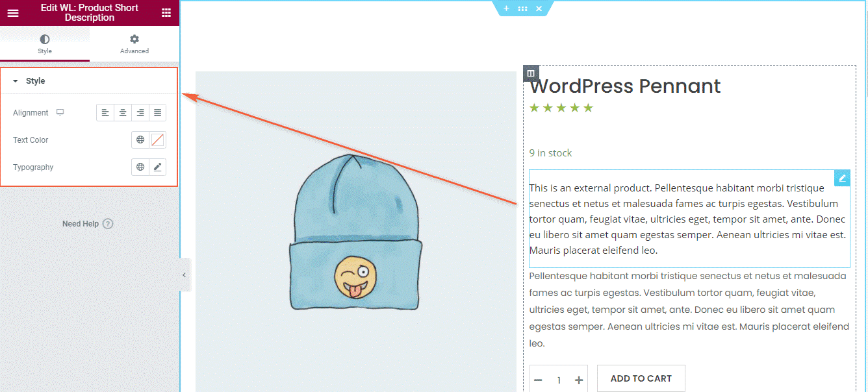The image size is (868, 392).
Task: Open the Elementor hamburger menu
Action: click(13, 13)
